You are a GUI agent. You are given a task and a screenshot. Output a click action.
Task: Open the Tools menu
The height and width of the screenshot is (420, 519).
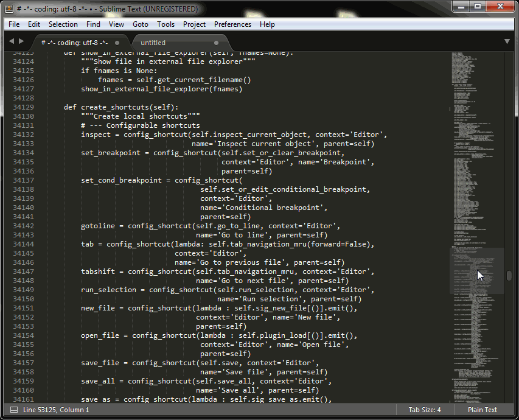165,24
